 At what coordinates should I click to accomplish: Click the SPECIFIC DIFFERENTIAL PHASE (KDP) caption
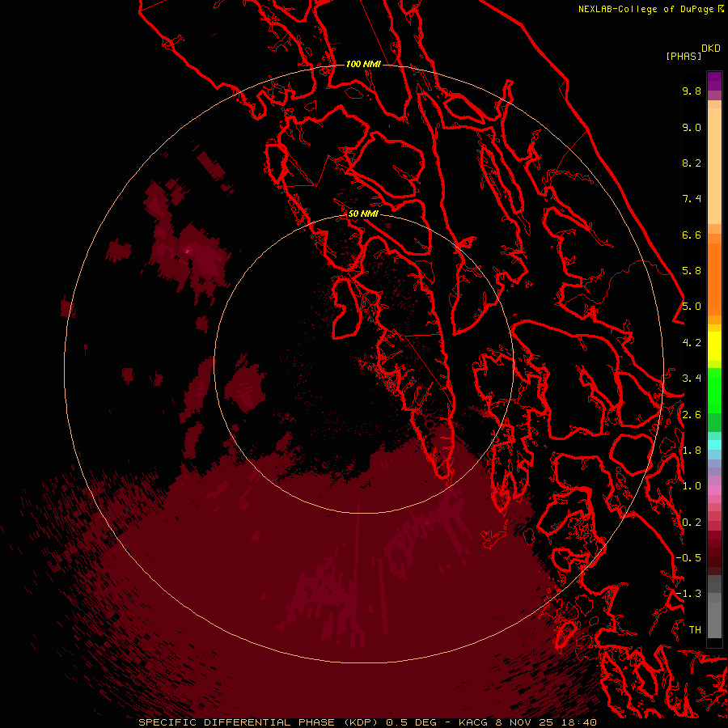259,722
